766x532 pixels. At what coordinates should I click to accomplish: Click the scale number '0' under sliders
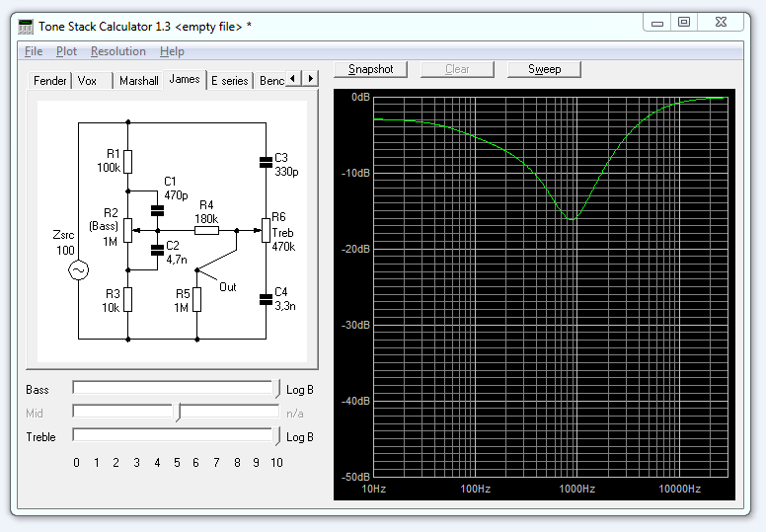point(76,463)
